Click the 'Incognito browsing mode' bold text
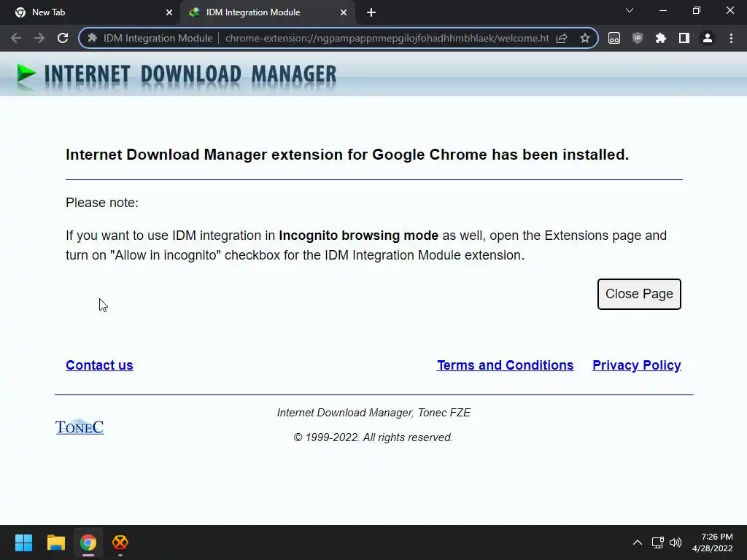The image size is (747, 560). (x=358, y=236)
